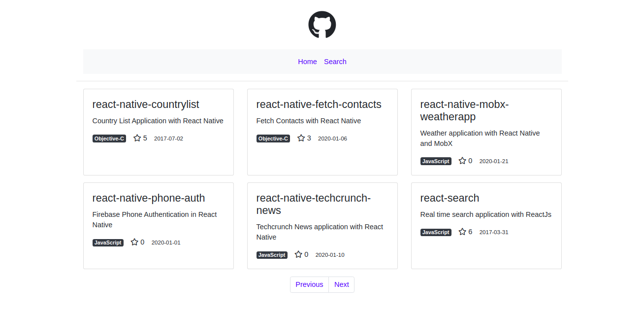Click the star icon on react-native-mobx-weatherapp
Viewport: 644px width, 314px height.
click(x=462, y=161)
